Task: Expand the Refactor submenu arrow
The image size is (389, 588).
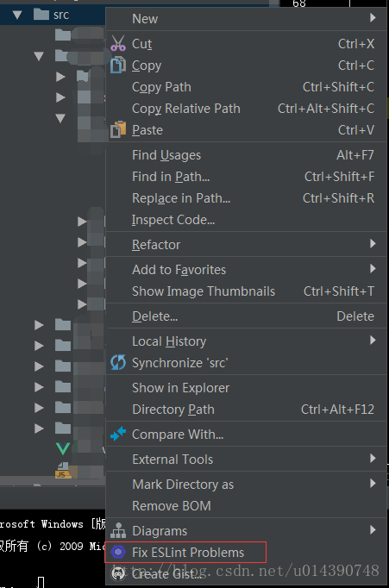Action: [x=373, y=244]
